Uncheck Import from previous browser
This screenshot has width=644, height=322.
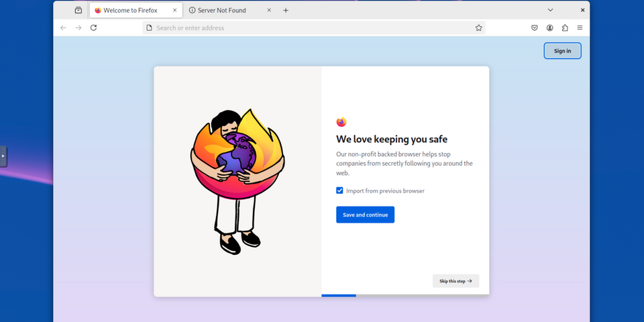tap(339, 191)
